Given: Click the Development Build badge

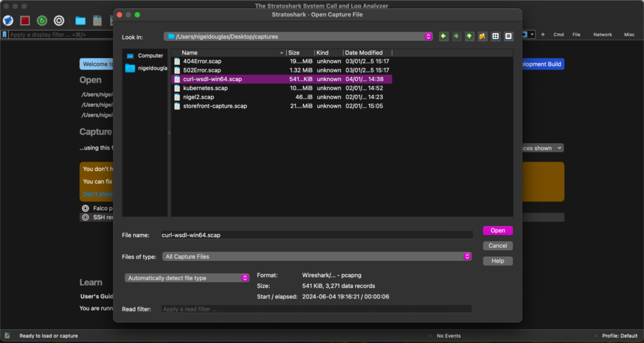Looking at the screenshot, I should coord(542,64).
